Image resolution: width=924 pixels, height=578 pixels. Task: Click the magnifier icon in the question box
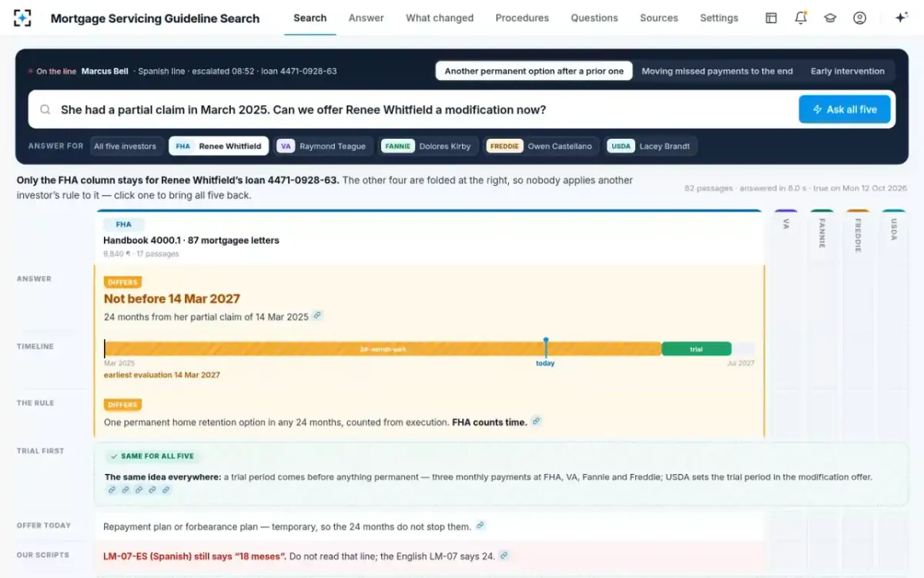point(45,109)
